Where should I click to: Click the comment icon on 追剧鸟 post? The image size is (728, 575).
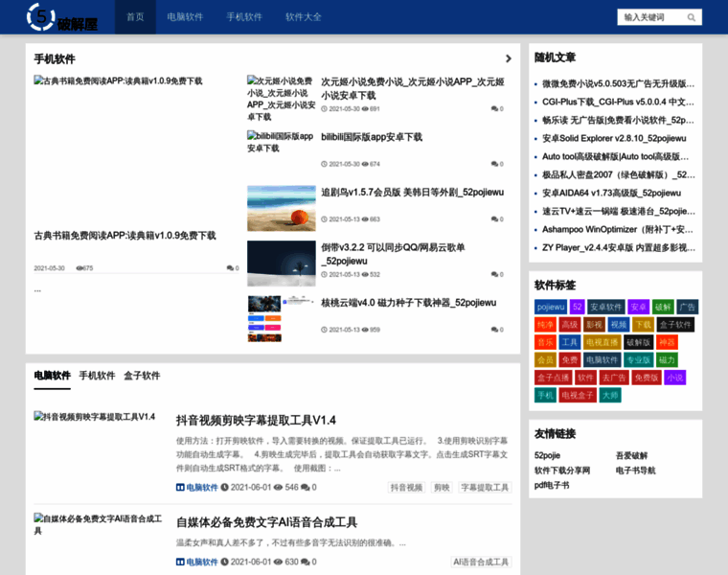point(494,219)
